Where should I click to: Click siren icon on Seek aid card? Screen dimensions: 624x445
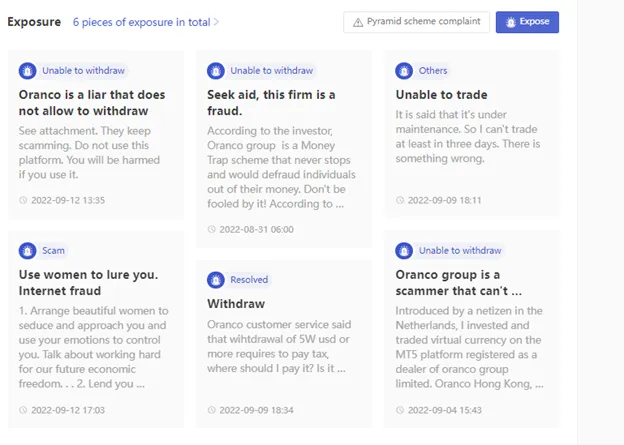pyautogui.click(x=216, y=71)
